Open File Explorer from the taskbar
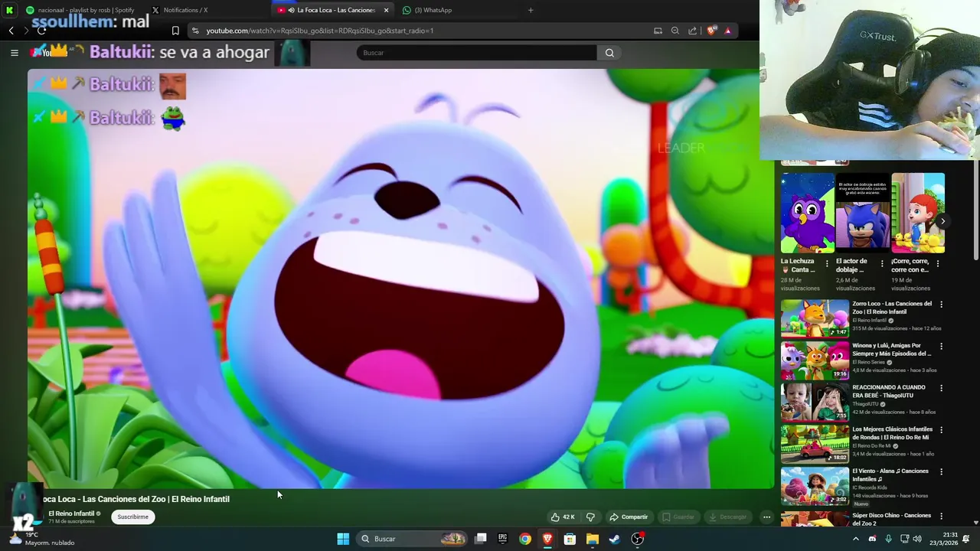Image resolution: width=980 pixels, height=551 pixels. pyautogui.click(x=592, y=539)
